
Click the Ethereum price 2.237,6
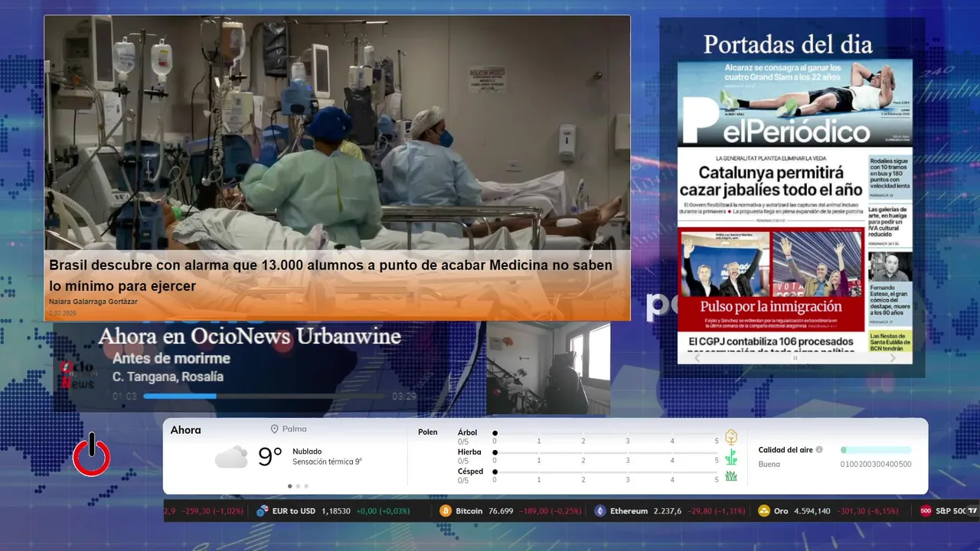(x=667, y=510)
